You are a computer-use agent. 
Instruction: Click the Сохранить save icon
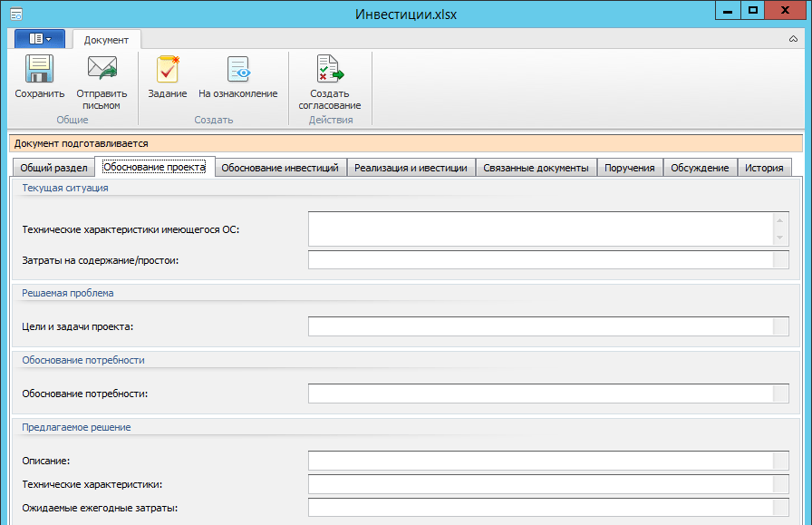point(39,70)
